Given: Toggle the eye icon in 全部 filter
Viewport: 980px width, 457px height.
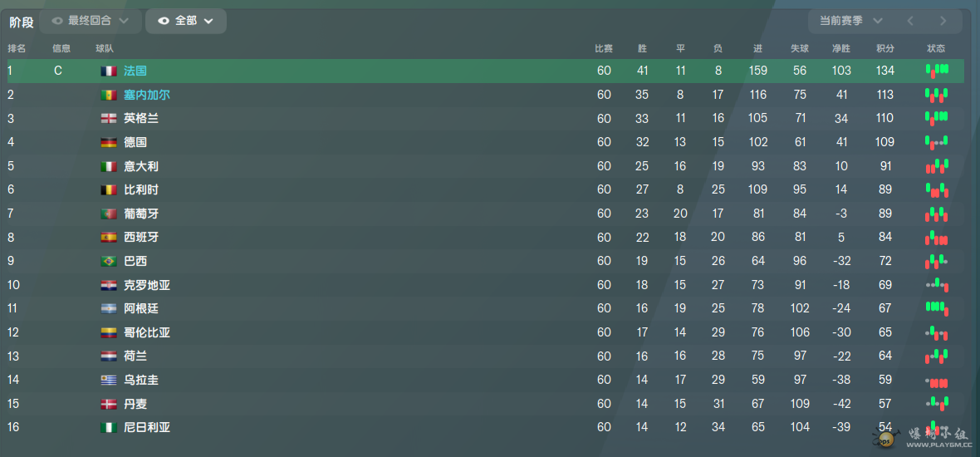Looking at the screenshot, I should tap(164, 21).
